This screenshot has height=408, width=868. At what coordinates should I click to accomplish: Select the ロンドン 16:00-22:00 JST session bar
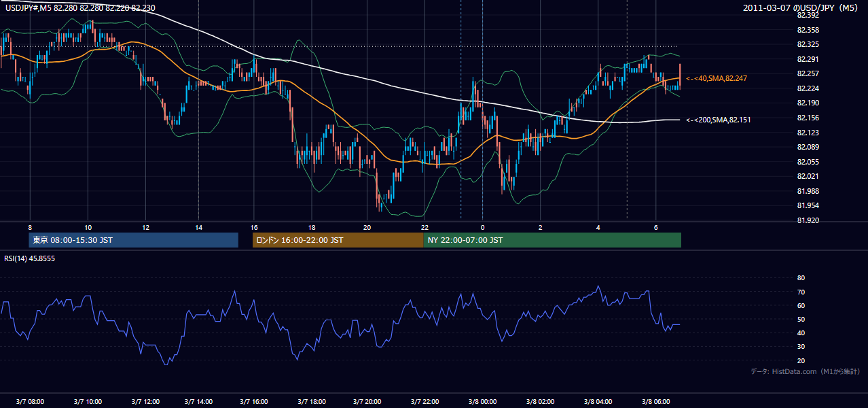pos(338,240)
